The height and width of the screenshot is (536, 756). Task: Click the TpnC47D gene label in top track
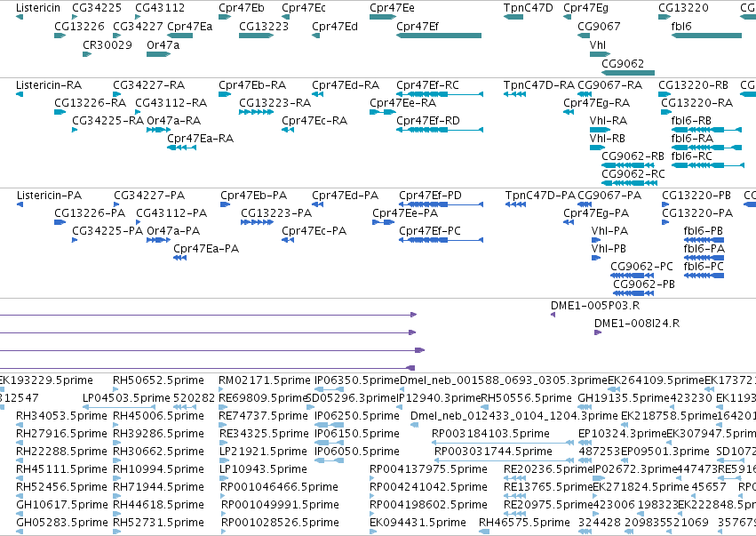coord(528,8)
